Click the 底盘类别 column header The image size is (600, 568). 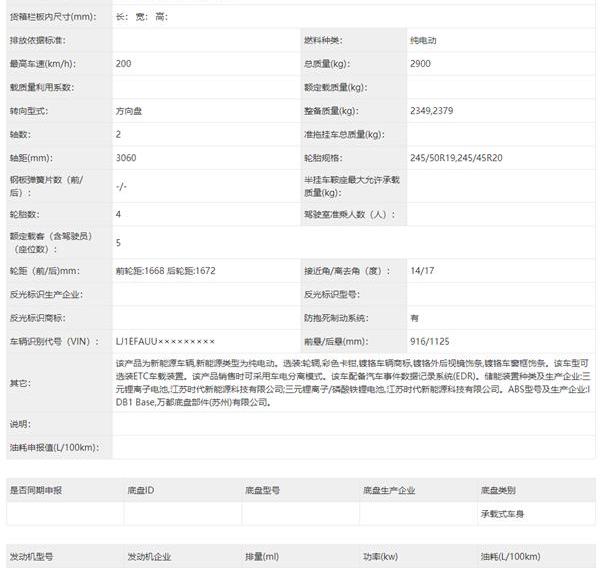[x=498, y=490]
